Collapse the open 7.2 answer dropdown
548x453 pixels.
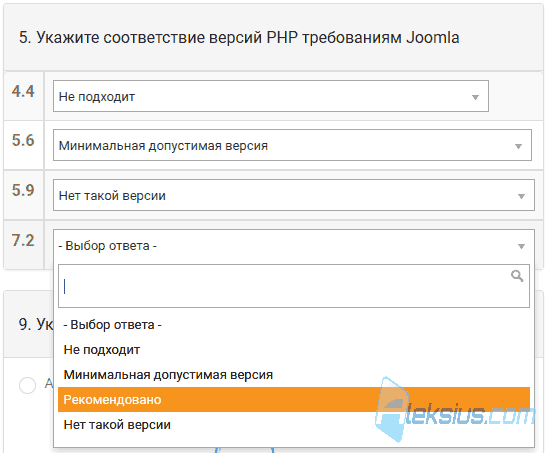(294, 245)
